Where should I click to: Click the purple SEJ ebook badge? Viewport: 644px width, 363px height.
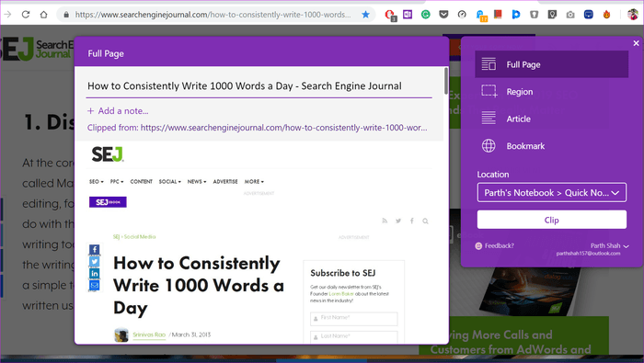click(108, 202)
